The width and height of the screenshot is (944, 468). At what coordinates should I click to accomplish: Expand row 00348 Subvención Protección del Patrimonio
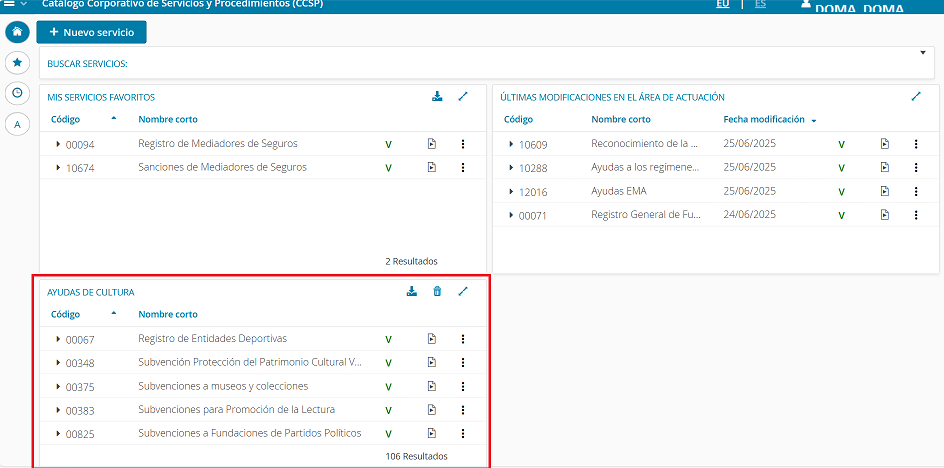click(58, 363)
